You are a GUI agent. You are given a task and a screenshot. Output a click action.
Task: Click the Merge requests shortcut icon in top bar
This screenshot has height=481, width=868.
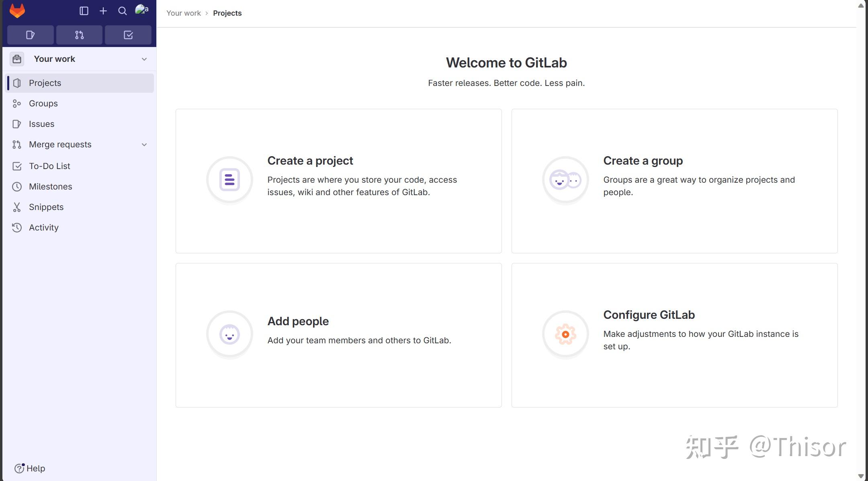coord(79,35)
